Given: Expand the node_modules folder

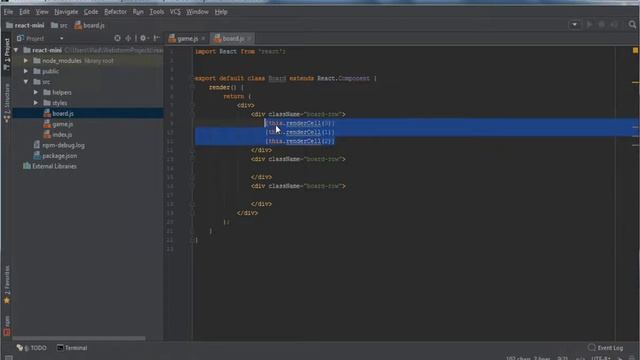Looking at the screenshot, I should pos(26,61).
